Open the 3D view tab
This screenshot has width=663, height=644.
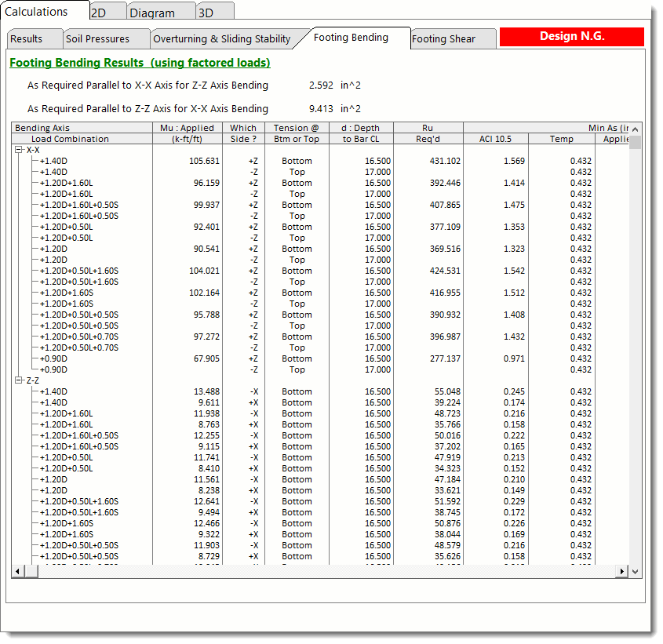coord(206,13)
